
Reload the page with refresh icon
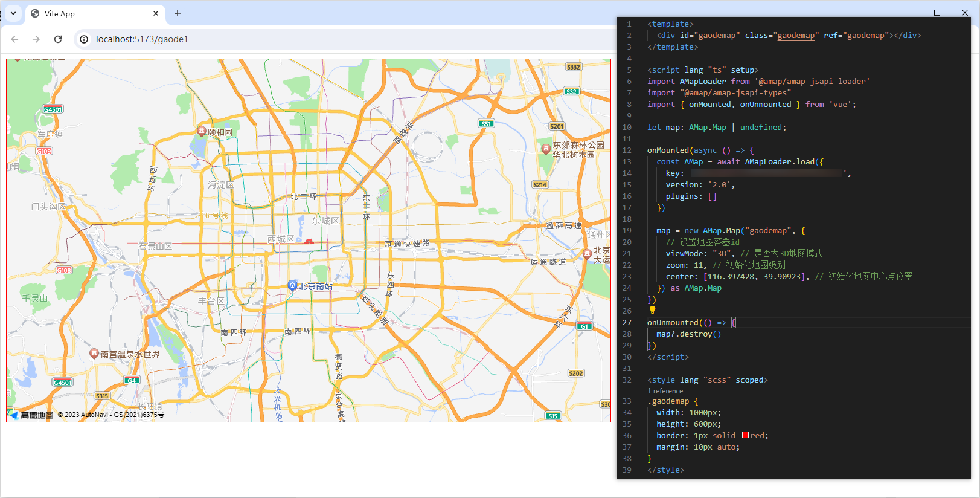click(x=58, y=39)
